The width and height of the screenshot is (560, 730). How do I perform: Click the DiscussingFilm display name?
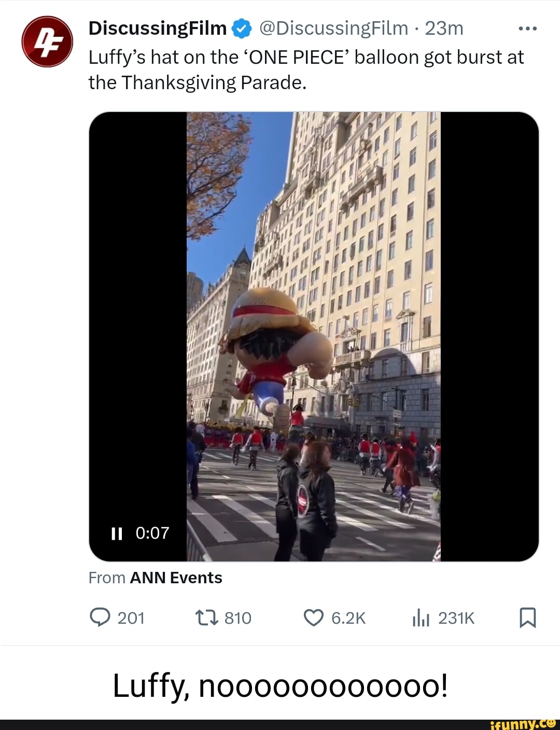(x=158, y=29)
